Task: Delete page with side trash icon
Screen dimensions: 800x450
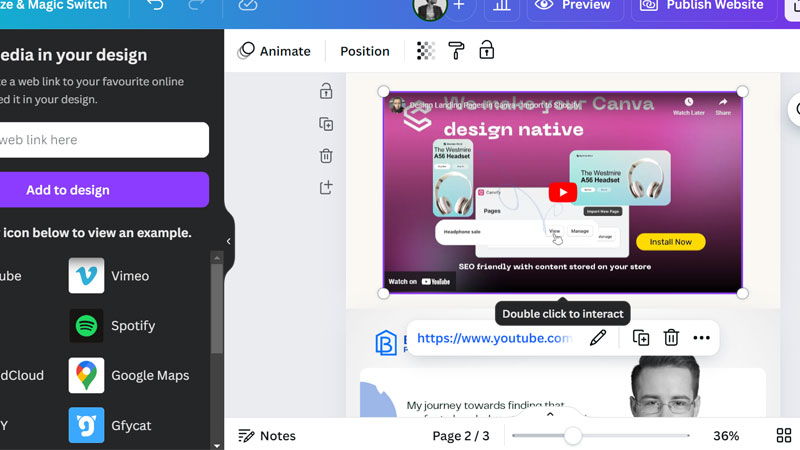Action: coord(326,156)
